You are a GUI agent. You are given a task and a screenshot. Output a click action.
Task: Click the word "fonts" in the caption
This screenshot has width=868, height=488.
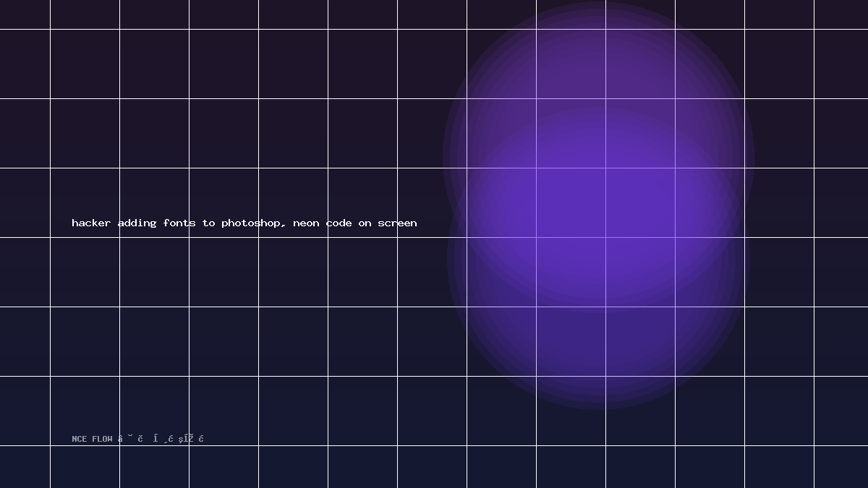click(x=179, y=223)
